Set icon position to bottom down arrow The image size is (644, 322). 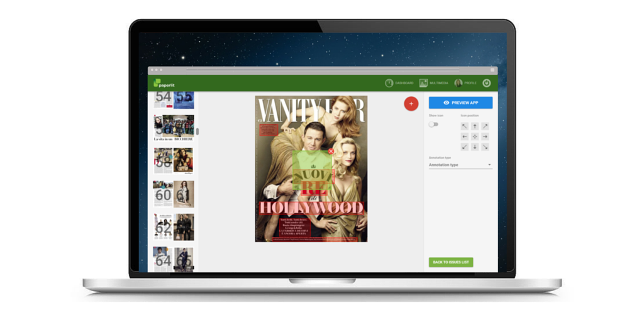click(475, 147)
